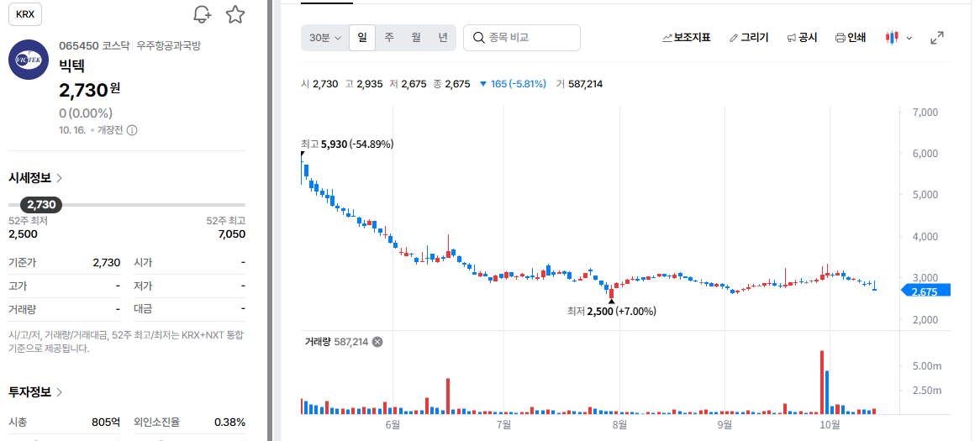Click the 10월 axis label
Viewport: 980px width, 441px height.
(x=830, y=425)
